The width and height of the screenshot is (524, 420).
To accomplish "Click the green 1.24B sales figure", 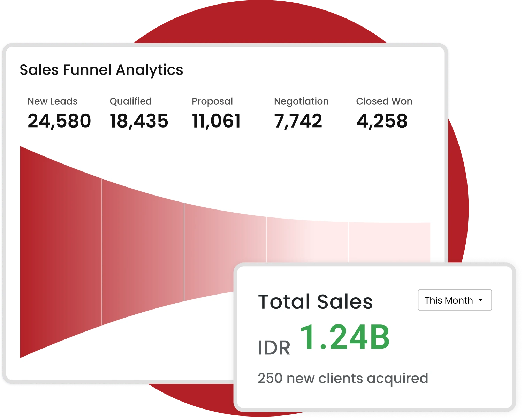I will [344, 338].
